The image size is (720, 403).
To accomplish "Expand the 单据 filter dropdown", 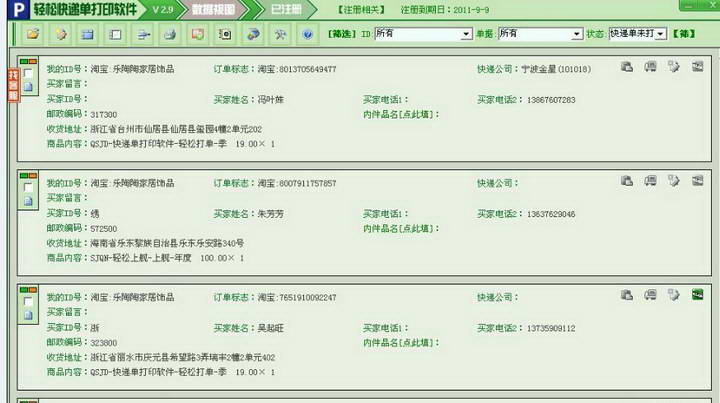I will (577, 34).
